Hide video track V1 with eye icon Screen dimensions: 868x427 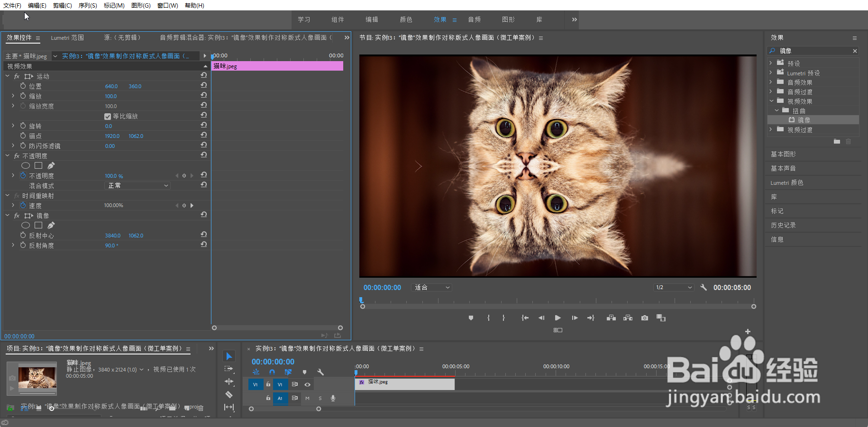tap(307, 384)
